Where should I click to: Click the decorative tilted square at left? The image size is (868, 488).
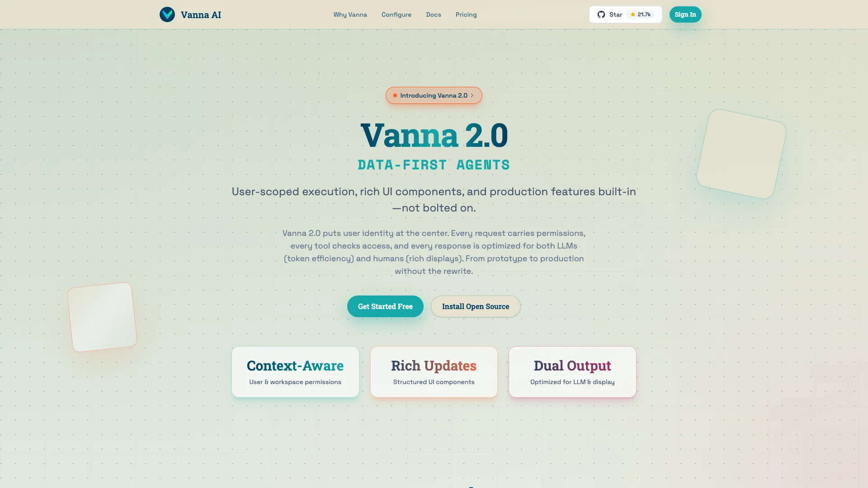102,317
